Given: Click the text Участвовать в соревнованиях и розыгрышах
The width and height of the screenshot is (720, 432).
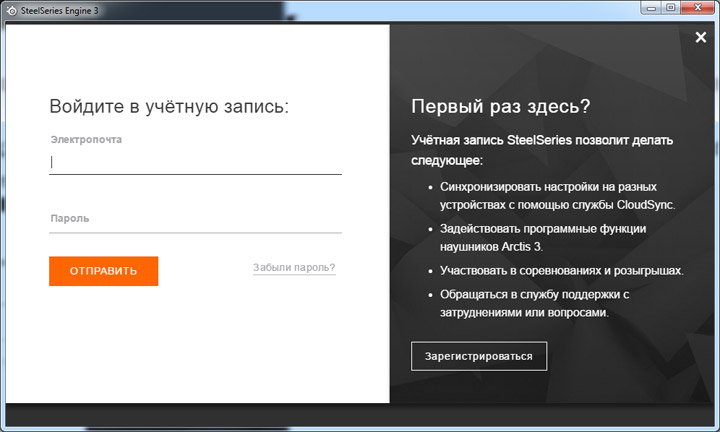Looking at the screenshot, I should pyautogui.click(x=562, y=270).
